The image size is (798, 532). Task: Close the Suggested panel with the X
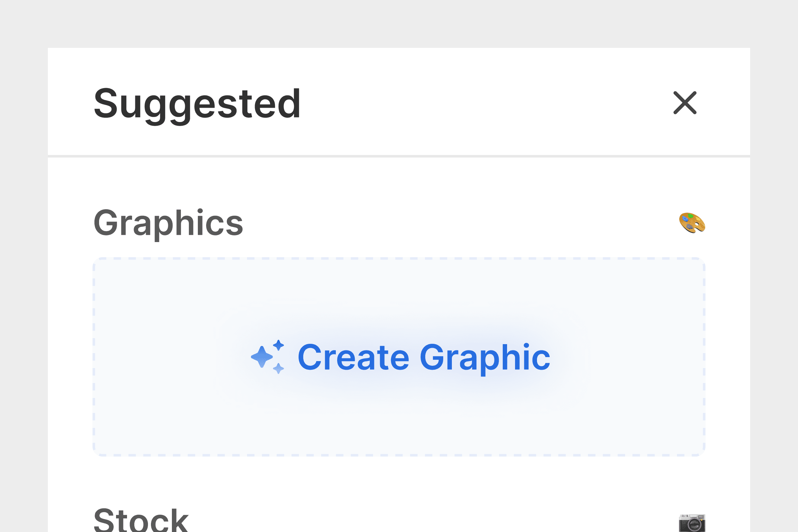click(685, 103)
